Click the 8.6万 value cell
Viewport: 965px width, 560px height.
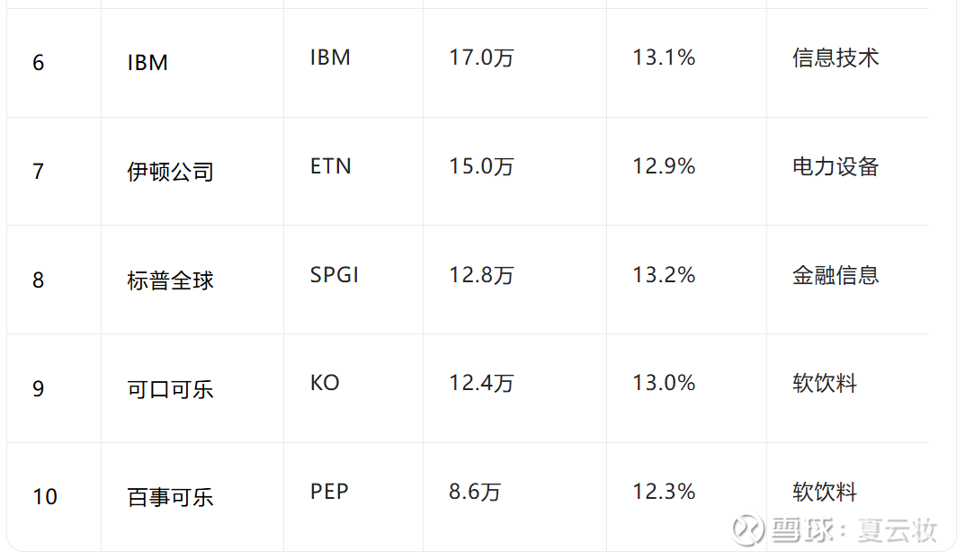pos(475,492)
